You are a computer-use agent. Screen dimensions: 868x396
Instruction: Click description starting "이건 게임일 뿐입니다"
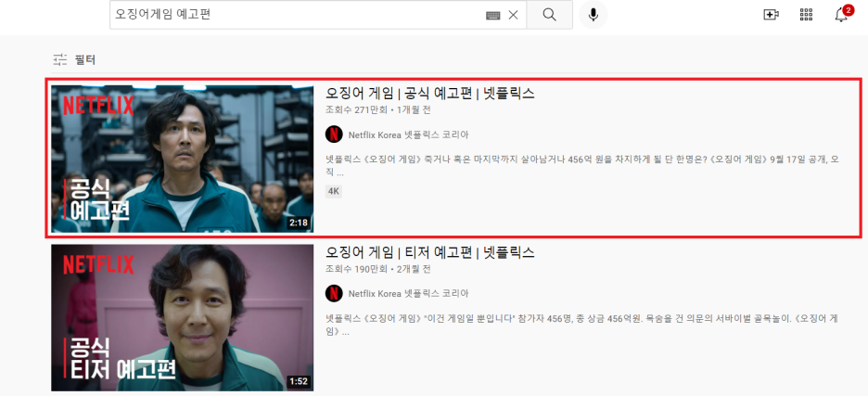coord(583,326)
